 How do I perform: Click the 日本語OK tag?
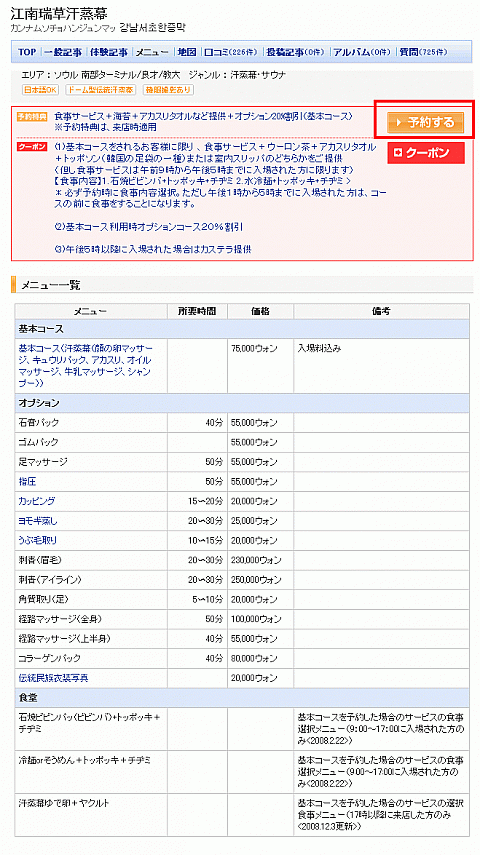tap(41, 89)
